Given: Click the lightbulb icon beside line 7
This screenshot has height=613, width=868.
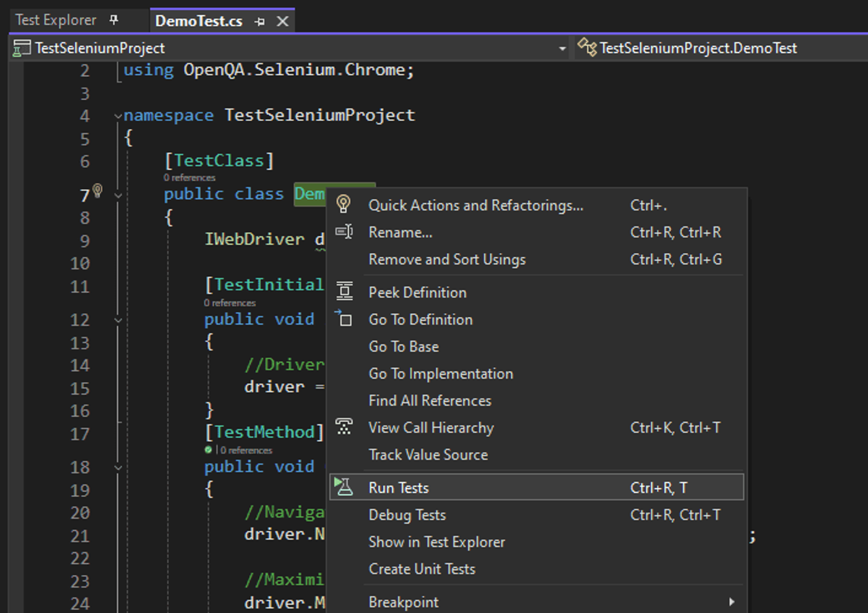Looking at the screenshot, I should coord(97,190).
